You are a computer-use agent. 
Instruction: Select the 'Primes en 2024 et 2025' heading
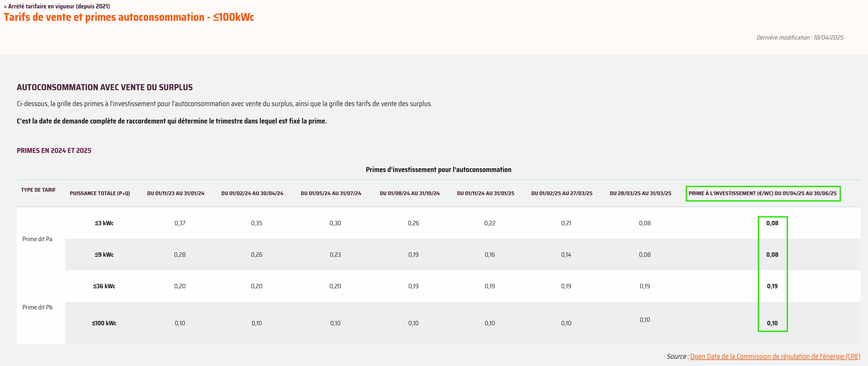(54, 151)
